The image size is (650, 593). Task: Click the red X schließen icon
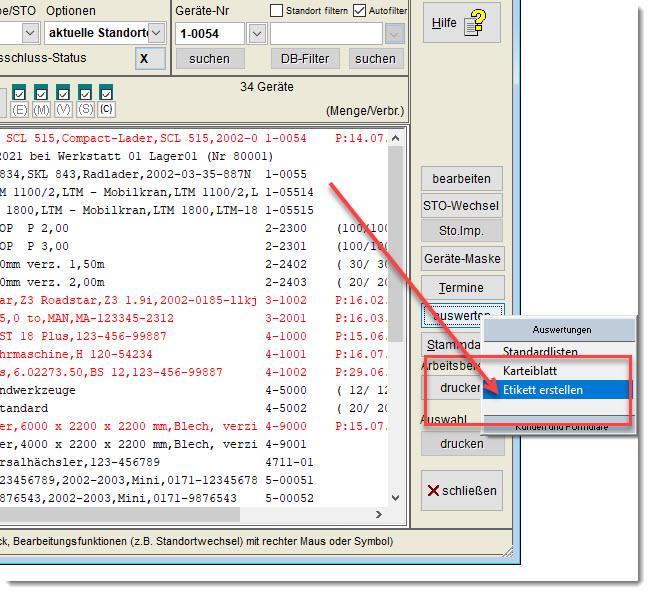[x=434, y=491]
